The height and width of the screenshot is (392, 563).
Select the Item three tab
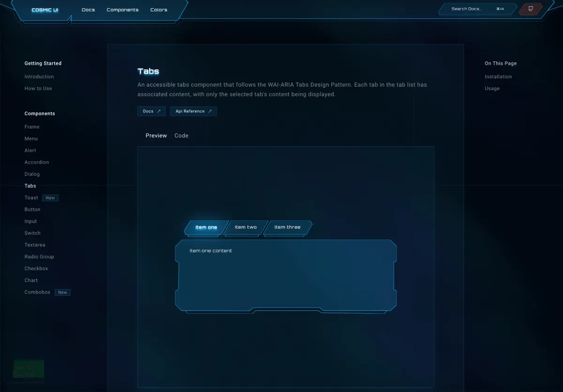(287, 227)
